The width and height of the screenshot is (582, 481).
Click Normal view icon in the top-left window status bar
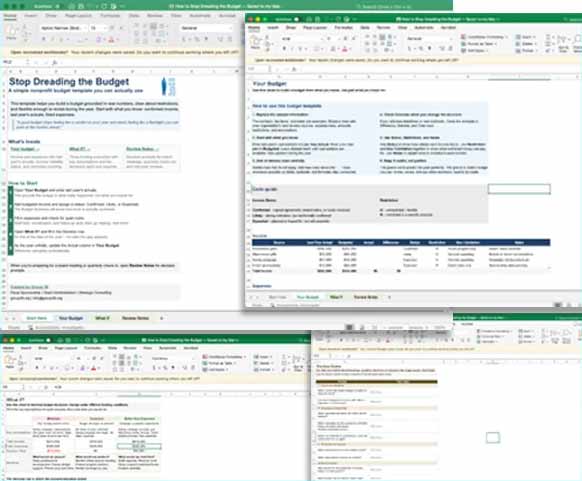pyautogui.click(x=349, y=328)
